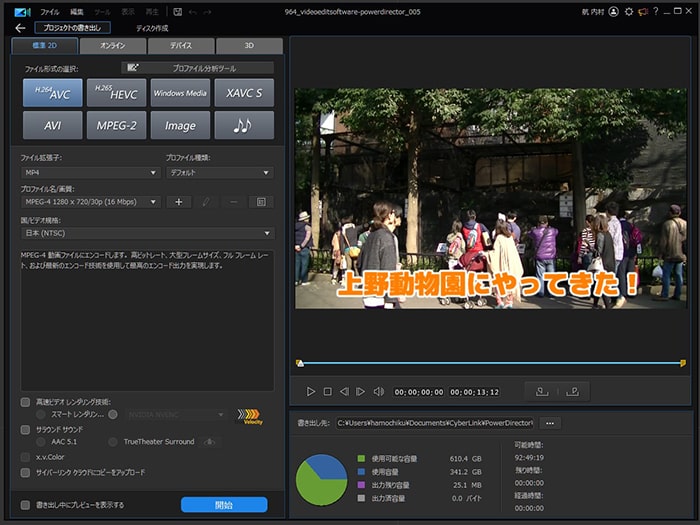Image resolution: width=700 pixels, height=525 pixels.
Task: Enable 高速ビデオレンダリング技術 checkbox
Action: pyautogui.click(x=26, y=401)
